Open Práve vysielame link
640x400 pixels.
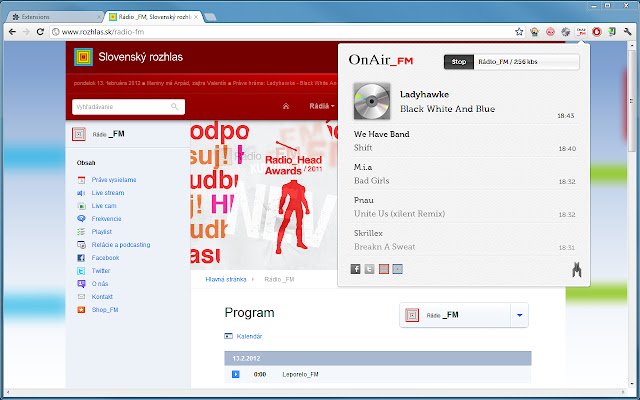coord(114,180)
